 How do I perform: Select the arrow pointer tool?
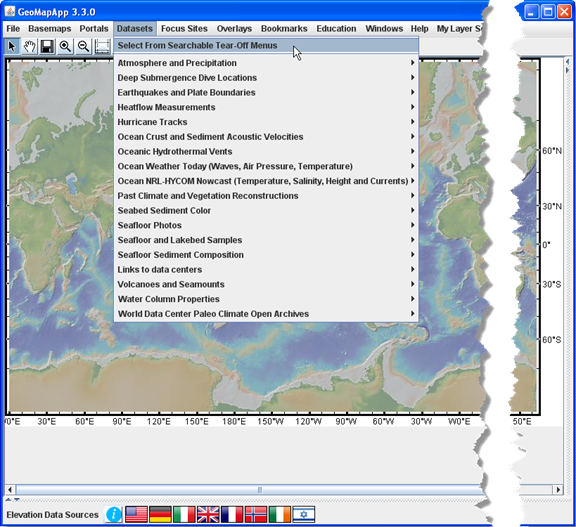tap(12, 47)
